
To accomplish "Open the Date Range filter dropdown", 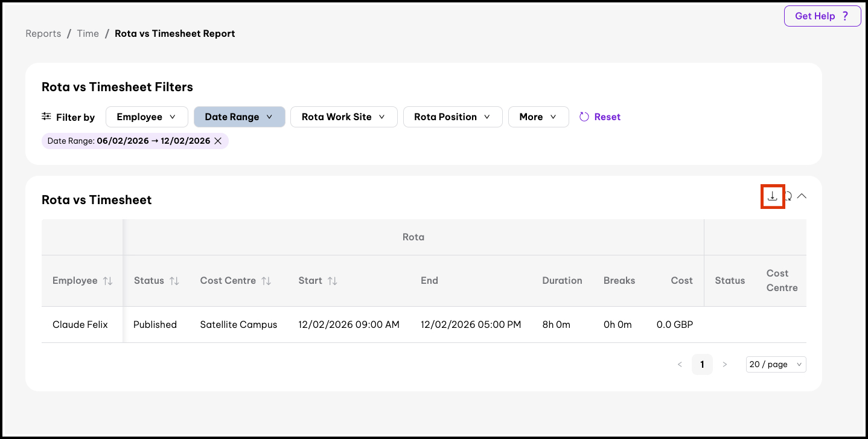I will click(x=238, y=117).
